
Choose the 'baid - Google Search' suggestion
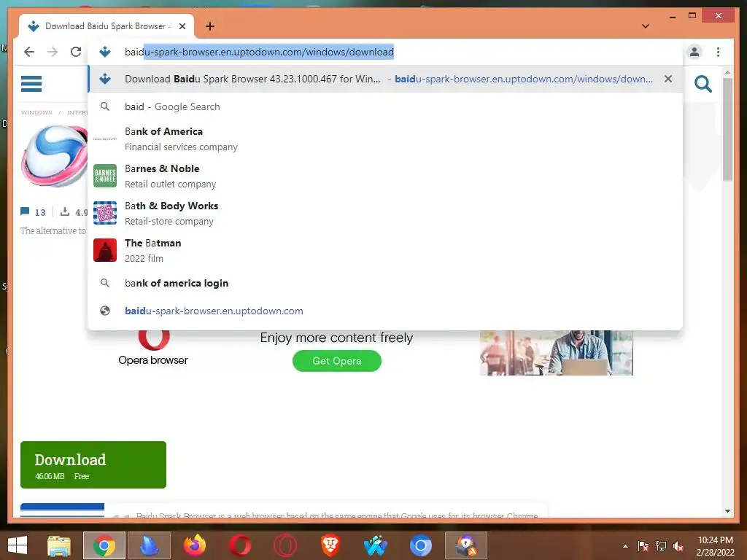coord(385,106)
